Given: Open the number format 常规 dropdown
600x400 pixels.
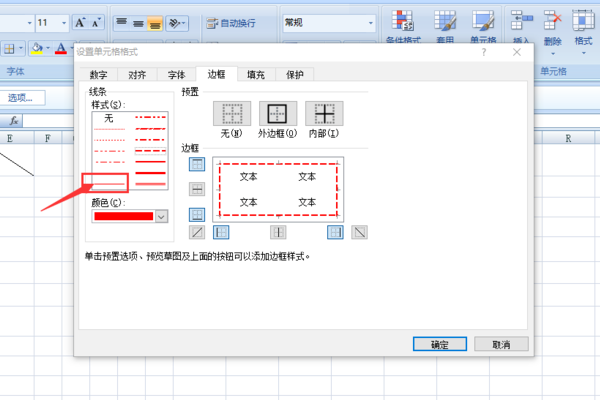Looking at the screenshot, I should click(370, 23).
